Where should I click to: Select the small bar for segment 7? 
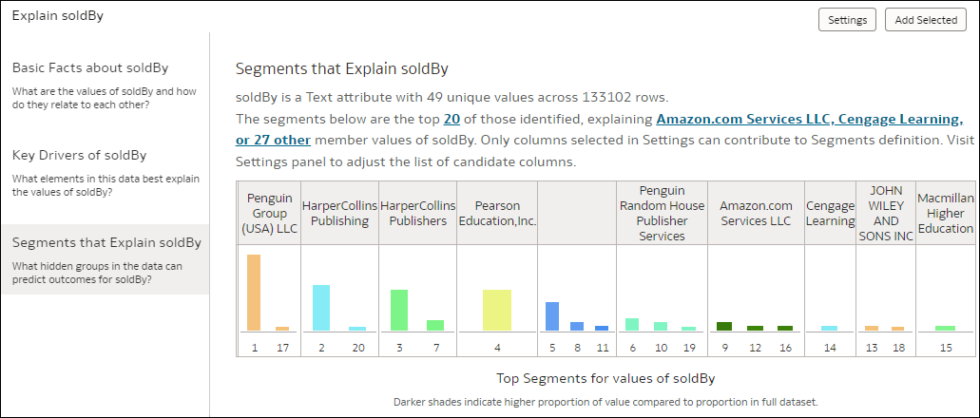tap(435, 325)
